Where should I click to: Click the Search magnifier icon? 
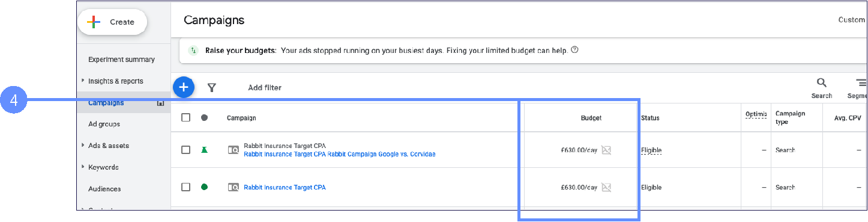click(x=821, y=83)
